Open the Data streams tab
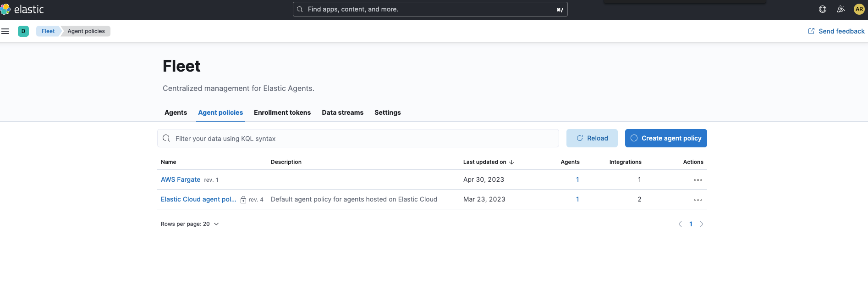868x297 pixels. click(x=342, y=112)
